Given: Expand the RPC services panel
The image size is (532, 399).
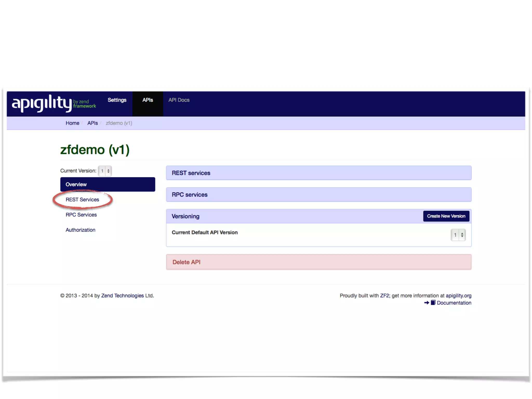Looking at the screenshot, I should tap(190, 195).
